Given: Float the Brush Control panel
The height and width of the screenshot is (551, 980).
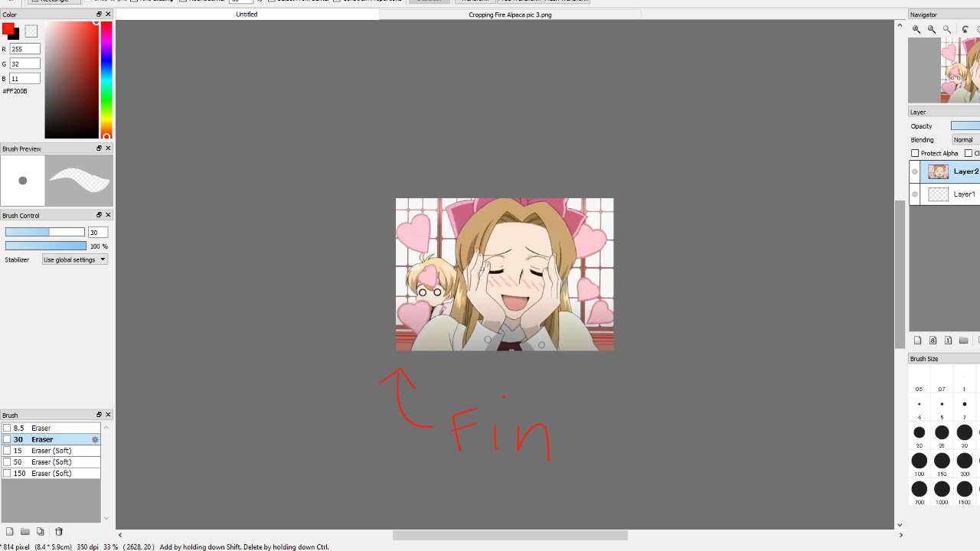Looking at the screenshot, I should click(99, 215).
